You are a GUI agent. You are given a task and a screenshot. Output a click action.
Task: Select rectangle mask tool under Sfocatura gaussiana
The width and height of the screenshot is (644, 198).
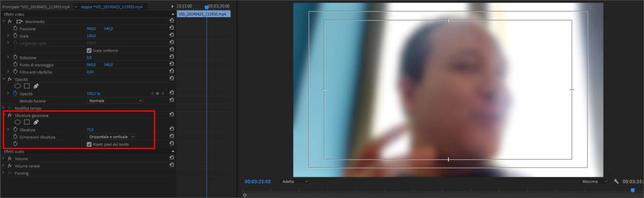click(27, 122)
